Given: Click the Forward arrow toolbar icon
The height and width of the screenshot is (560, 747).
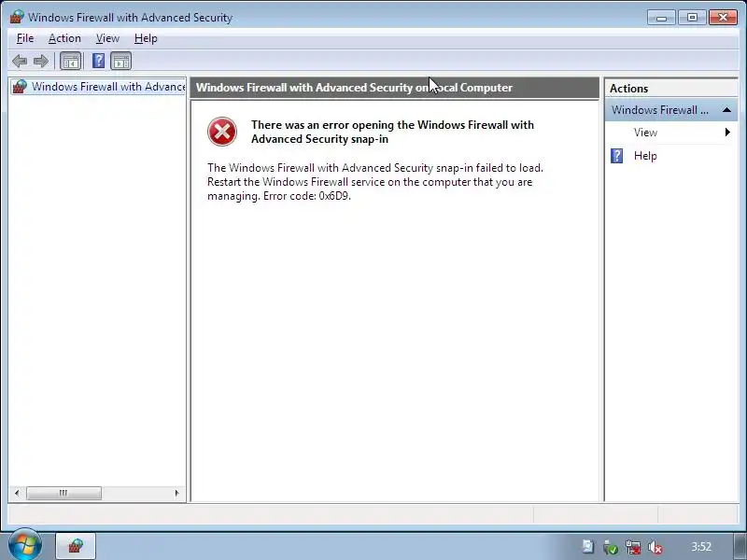Looking at the screenshot, I should (41, 61).
